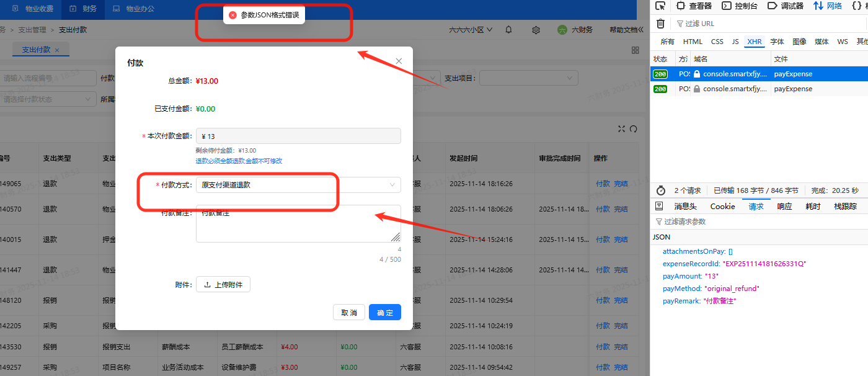Close the 支出付款 page tab
868x376 pixels.
point(57,50)
